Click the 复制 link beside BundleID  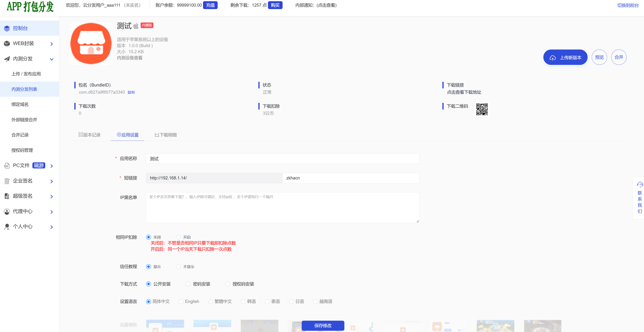point(131,92)
